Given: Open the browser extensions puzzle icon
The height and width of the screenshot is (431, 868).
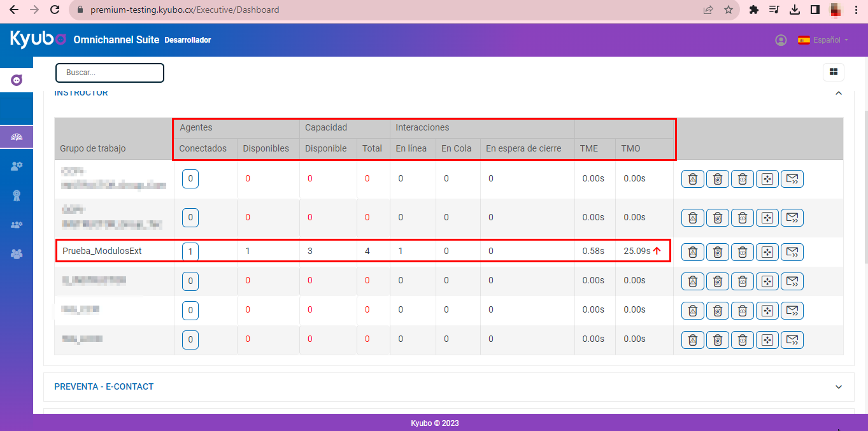Looking at the screenshot, I should tap(754, 10).
